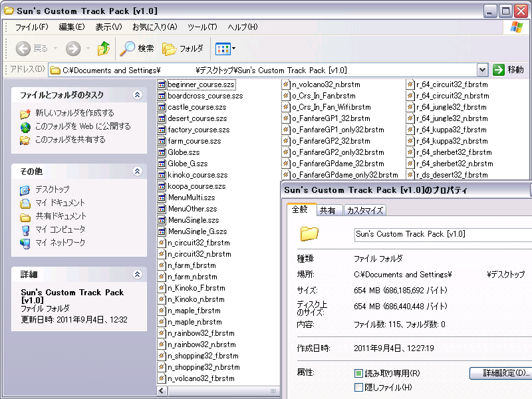
Task: Open the Views dropdown arrow
Action: [x=233, y=49]
